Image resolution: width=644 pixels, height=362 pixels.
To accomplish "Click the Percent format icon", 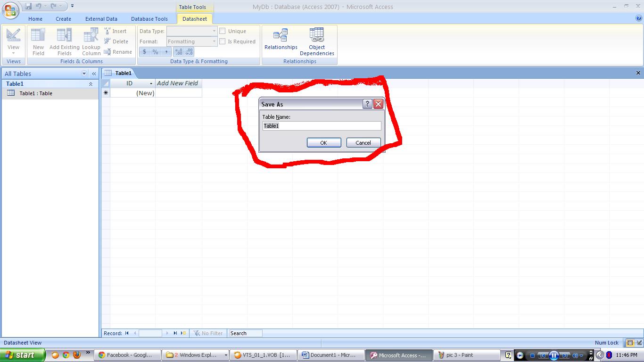I will click(x=155, y=51).
